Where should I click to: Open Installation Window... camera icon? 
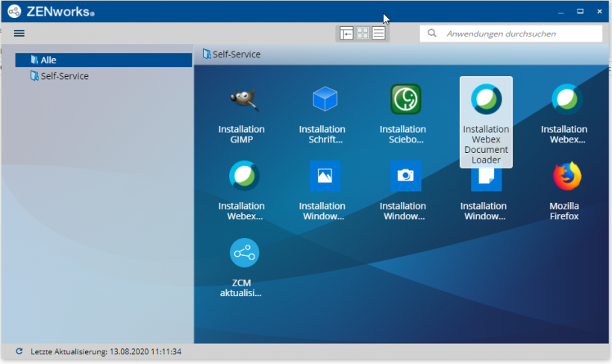(x=405, y=175)
